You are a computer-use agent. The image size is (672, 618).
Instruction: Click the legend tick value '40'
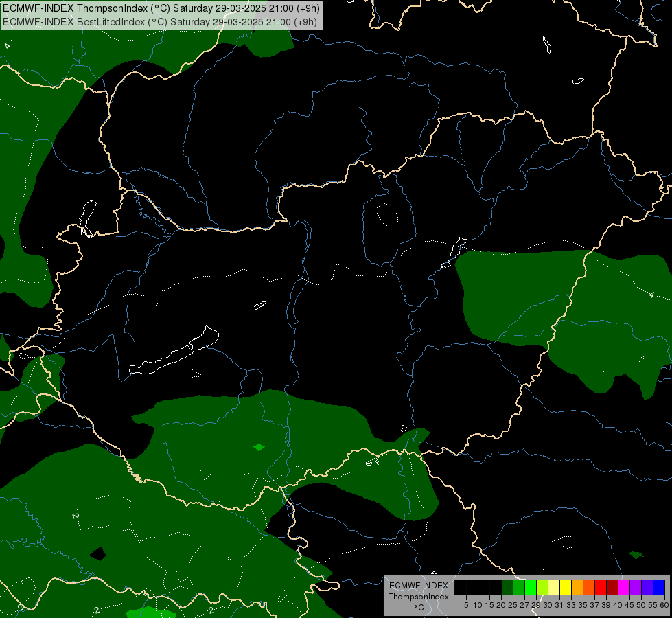click(x=618, y=605)
